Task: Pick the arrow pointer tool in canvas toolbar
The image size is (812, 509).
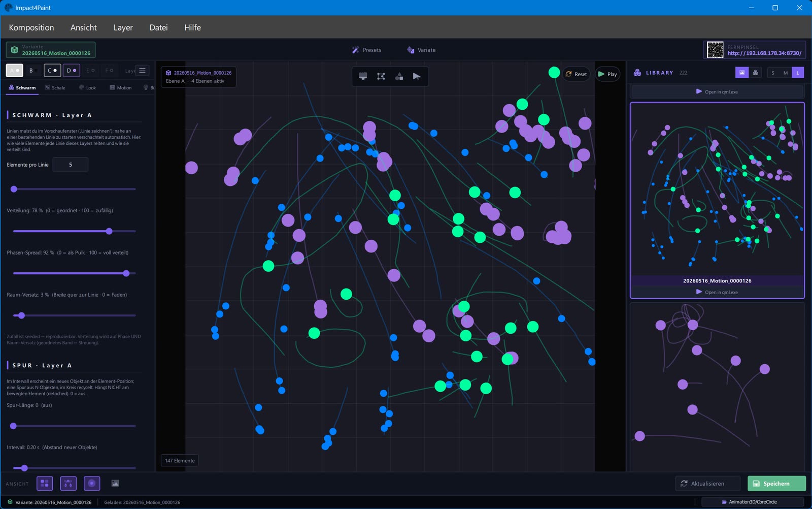Action: click(x=417, y=76)
